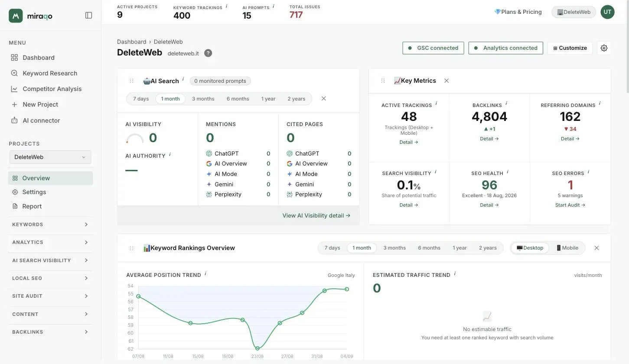
Task: Select 2 years in the AI Search range
Action: tap(297, 99)
